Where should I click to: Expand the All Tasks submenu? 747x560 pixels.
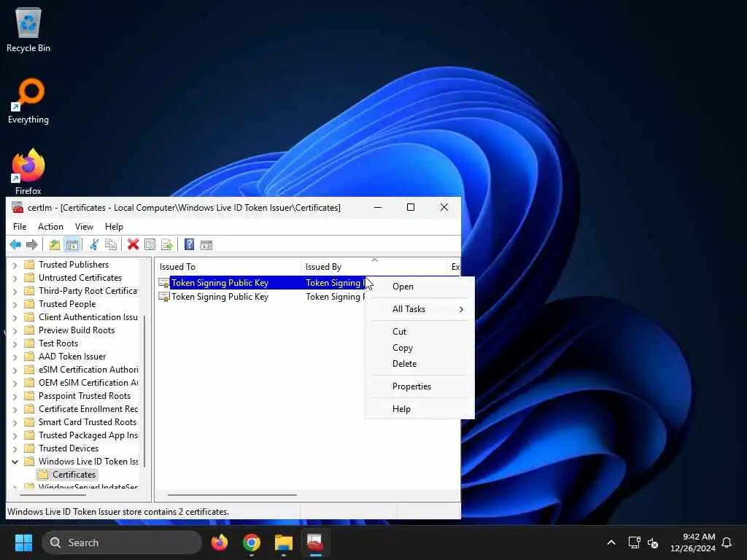pos(419,309)
